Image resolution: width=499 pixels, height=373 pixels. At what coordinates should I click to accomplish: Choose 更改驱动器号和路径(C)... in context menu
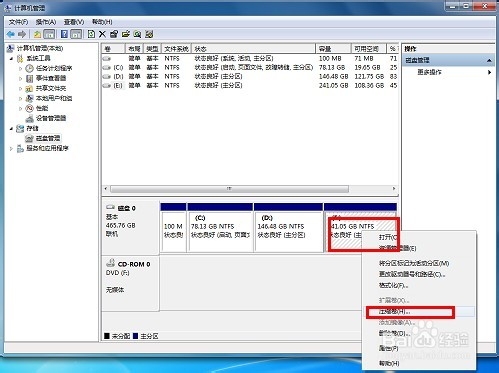(419, 274)
